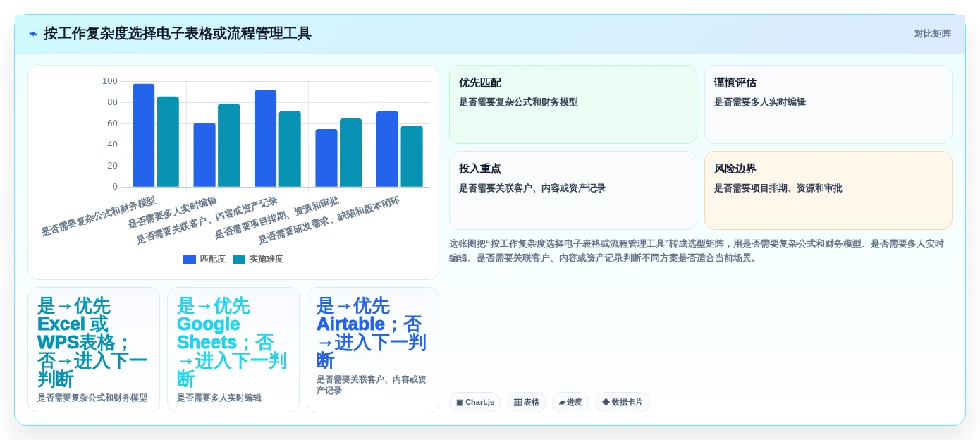Toggle the 匹配度 legend swatch
This screenshot has height=440, width=980.
coord(190,259)
